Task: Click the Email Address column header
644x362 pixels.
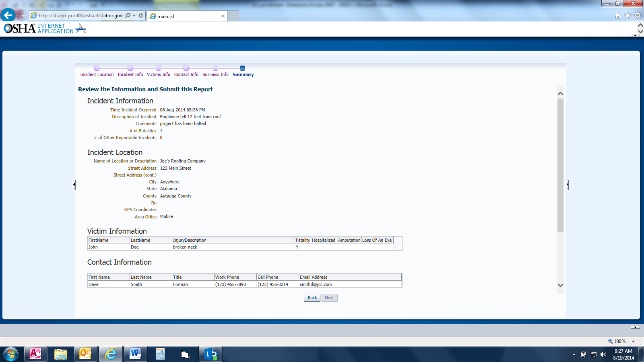Action: click(x=350, y=277)
